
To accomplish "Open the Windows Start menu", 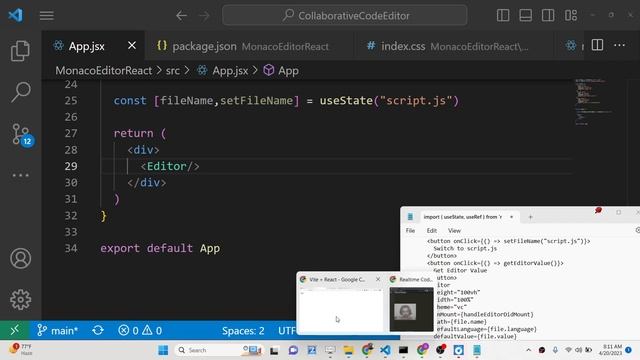I will pos(163,350).
